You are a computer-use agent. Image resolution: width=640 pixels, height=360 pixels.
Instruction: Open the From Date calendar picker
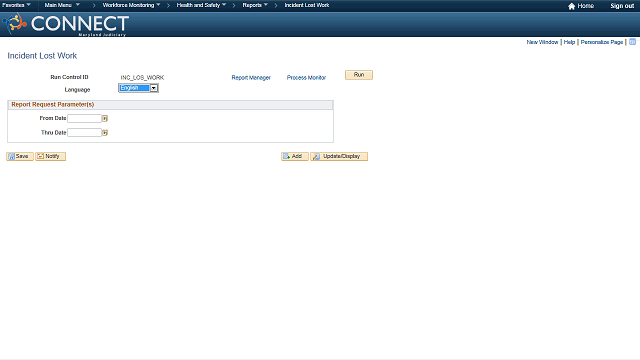point(105,118)
